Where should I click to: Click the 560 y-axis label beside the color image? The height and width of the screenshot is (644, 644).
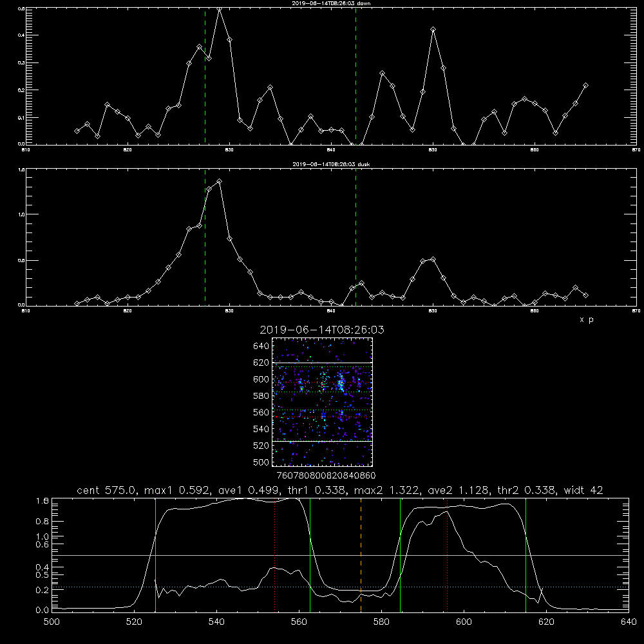pos(261,412)
